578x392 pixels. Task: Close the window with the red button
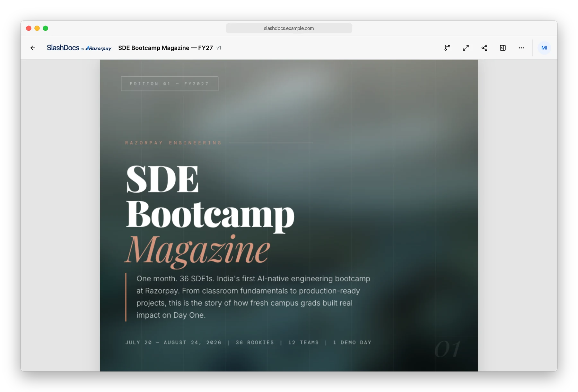click(29, 28)
